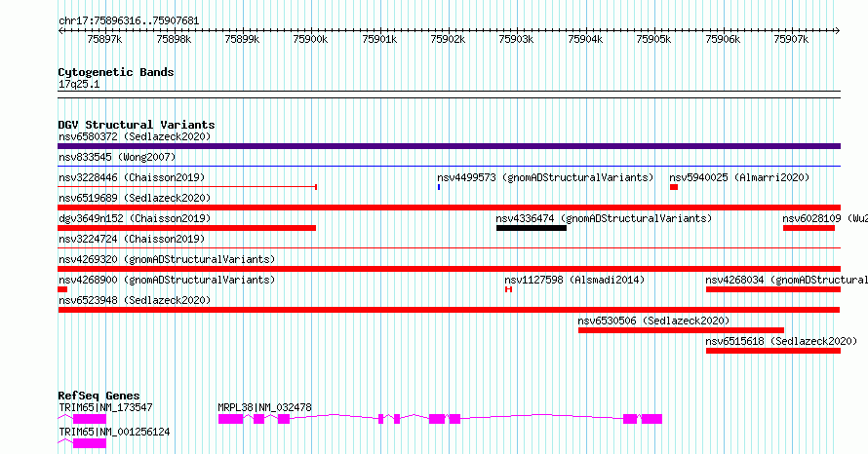Open the nsv1127598 (Alsmadi2014) variant label
The height and width of the screenshot is (454, 868).
574,280
